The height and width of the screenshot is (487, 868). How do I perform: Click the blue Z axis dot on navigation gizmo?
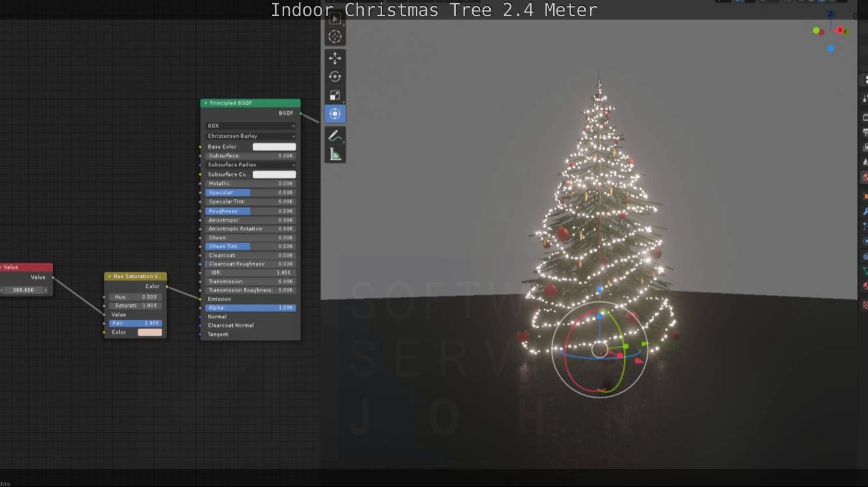tap(831, 49)
